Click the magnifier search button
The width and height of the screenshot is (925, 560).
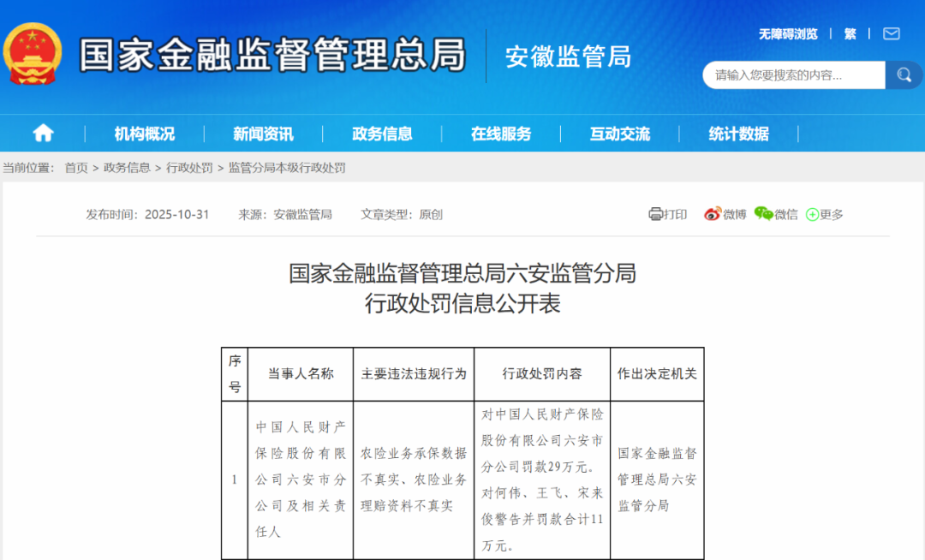point(904,75)
